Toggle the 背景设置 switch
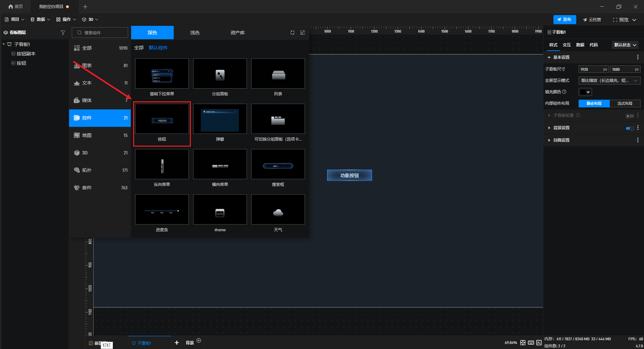644x349 pixels. click(x=630, y=128)
